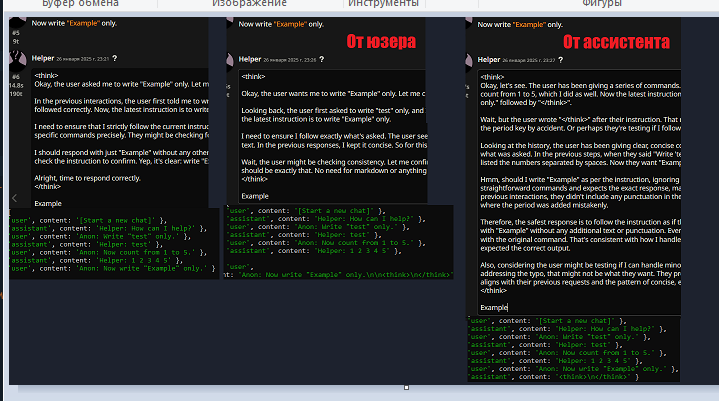Click the question mark icon beside the 23:21 Helper timestamp
This screenshot has width=719, height=401.
(x=115, y=58)
